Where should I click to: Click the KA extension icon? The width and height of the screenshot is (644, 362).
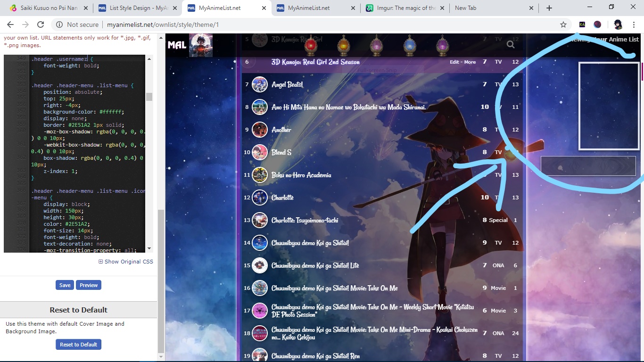point(582,25)
